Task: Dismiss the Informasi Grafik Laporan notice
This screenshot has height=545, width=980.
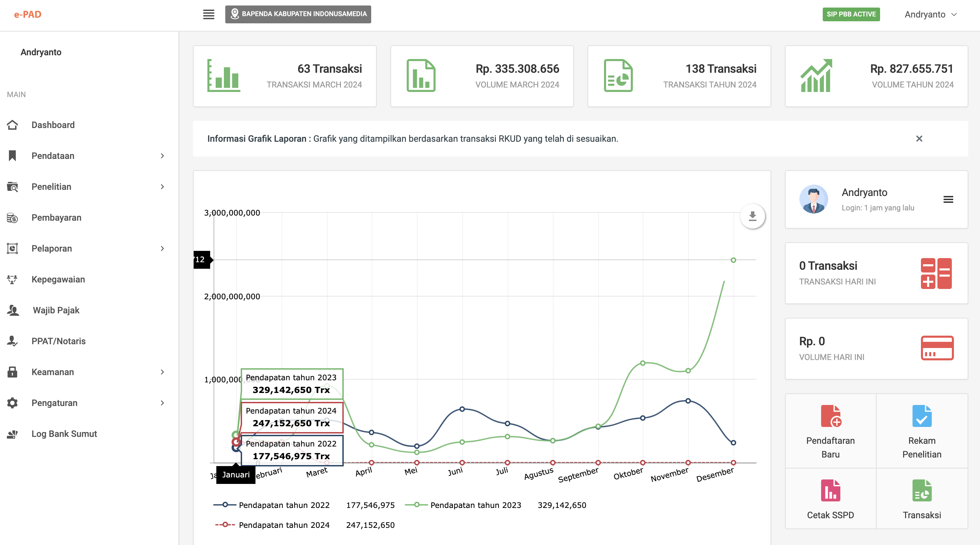Action: 919,139
